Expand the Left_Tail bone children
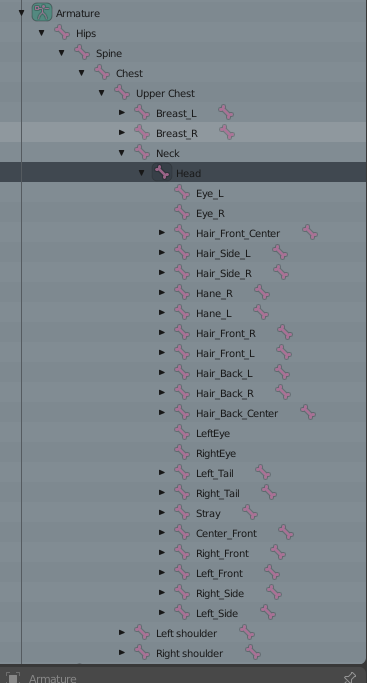The width and height of the screenshot is (367, 683). (162, 472)
